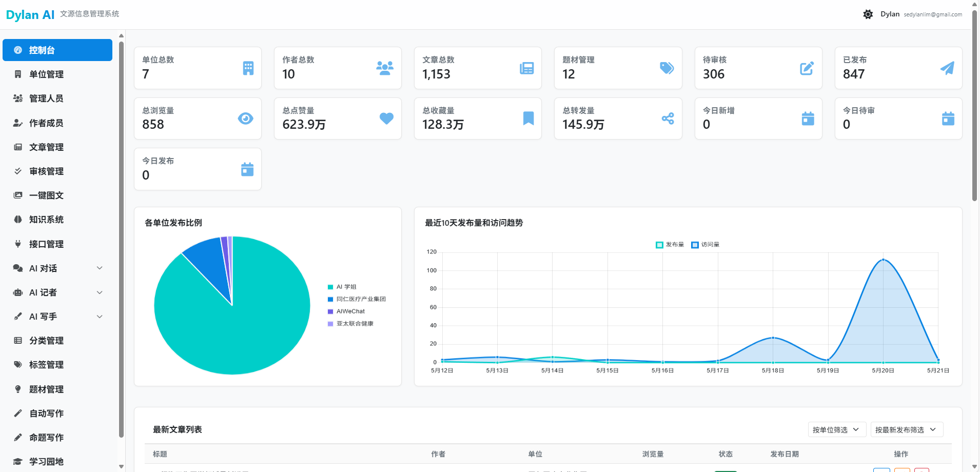Click the settings gear beside Dylan
The image size is (980, 472).
[868, 14]
